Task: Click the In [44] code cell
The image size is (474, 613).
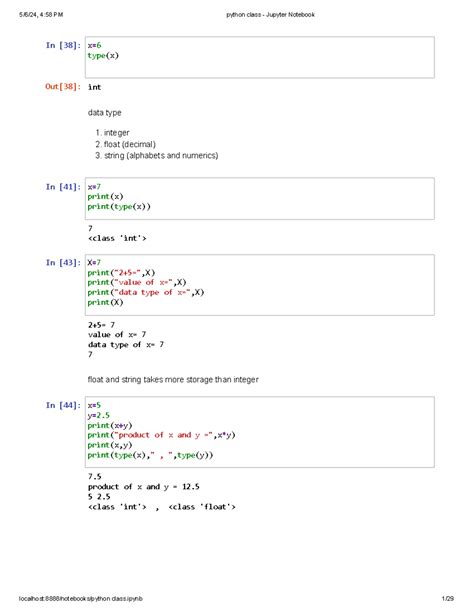Action: pyautogui.click(x=260, y=432)
